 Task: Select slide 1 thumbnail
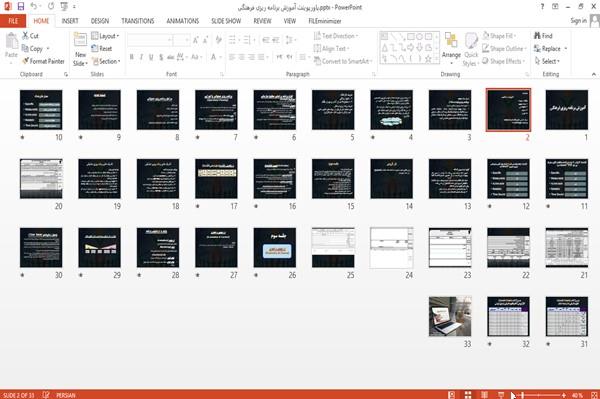coord(567,110)
